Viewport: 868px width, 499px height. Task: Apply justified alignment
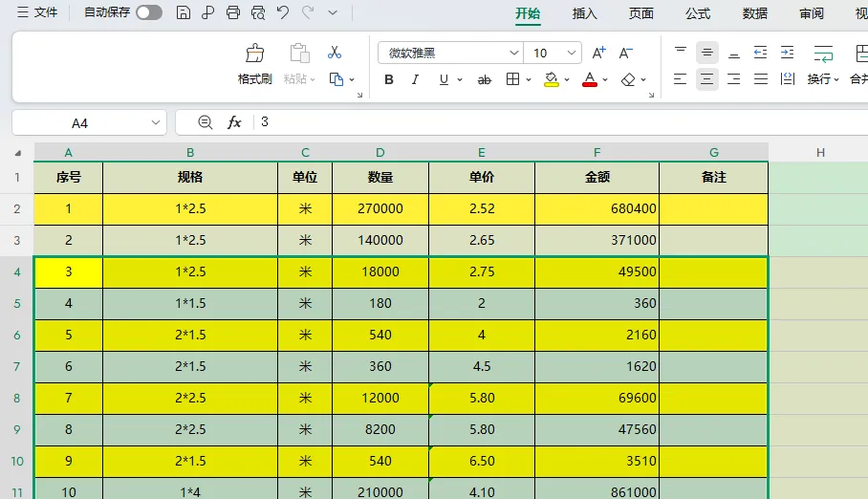point(761,79)
